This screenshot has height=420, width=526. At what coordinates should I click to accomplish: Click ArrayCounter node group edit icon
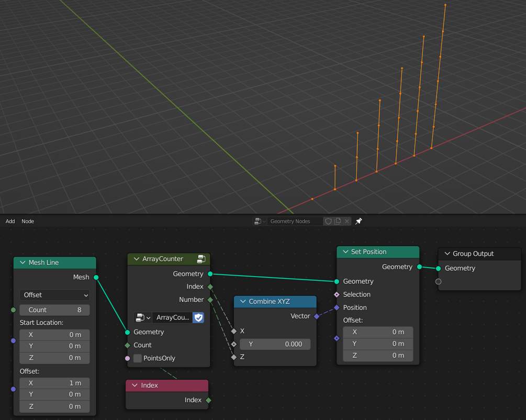click(x=202, y=259)
